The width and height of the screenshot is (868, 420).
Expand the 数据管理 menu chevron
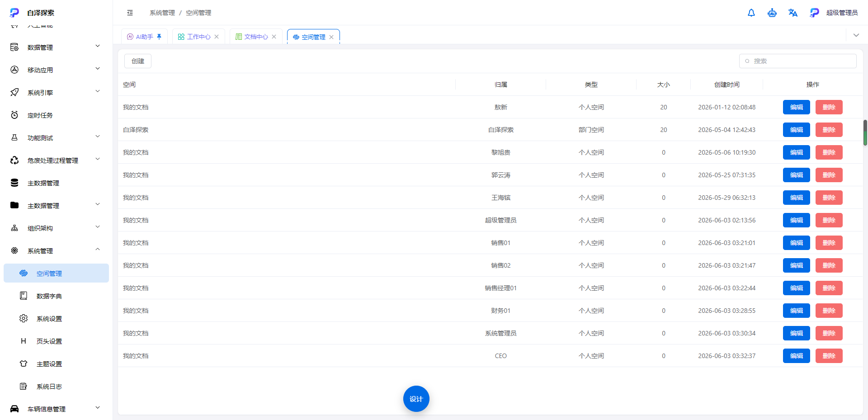98,46
